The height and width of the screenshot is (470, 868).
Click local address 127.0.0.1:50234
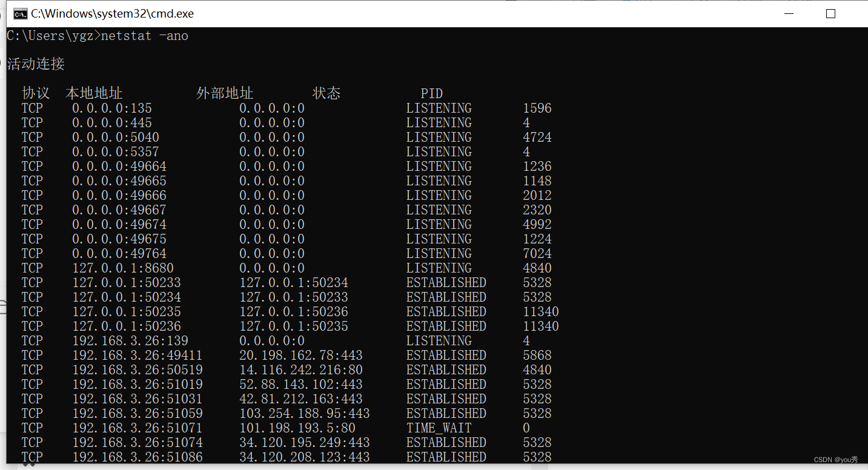(127, 297)
